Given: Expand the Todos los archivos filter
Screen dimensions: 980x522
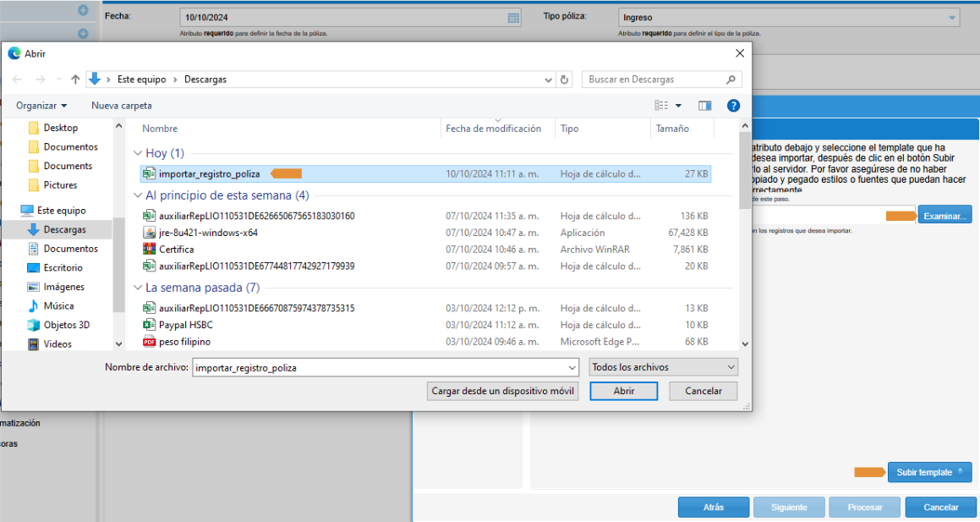Looking at the screenshot, I should (x=663, y=368).
